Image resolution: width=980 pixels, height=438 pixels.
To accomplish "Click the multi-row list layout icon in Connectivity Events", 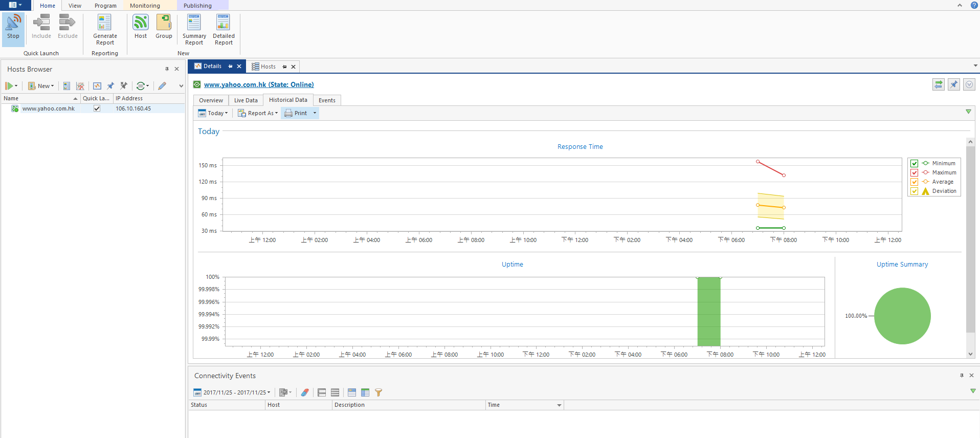I will point(335,392).
